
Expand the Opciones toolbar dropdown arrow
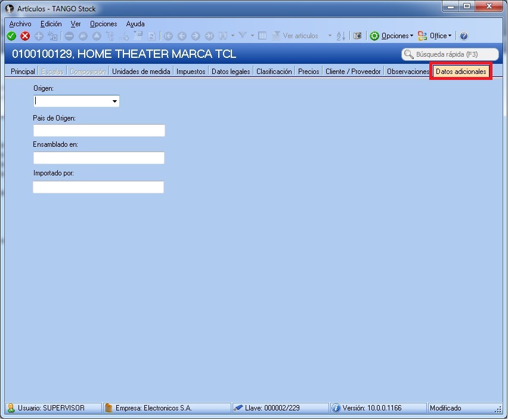(412, 36)
